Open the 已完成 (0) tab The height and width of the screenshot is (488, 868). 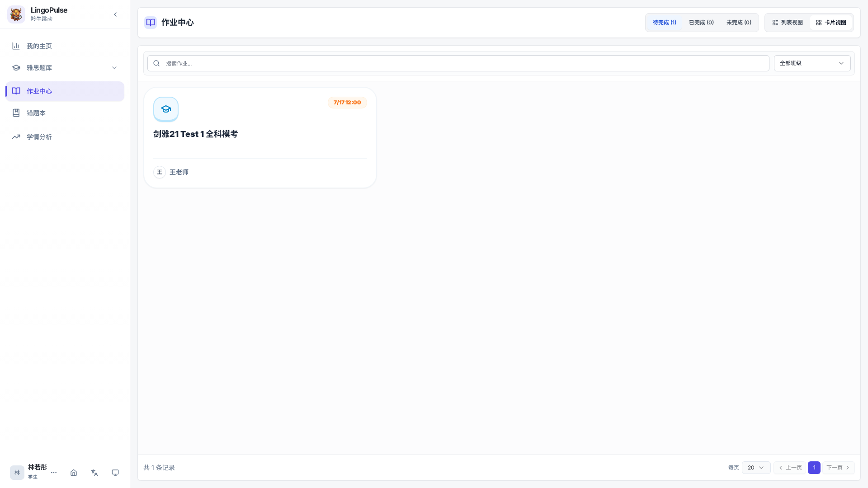pos(701,23)
